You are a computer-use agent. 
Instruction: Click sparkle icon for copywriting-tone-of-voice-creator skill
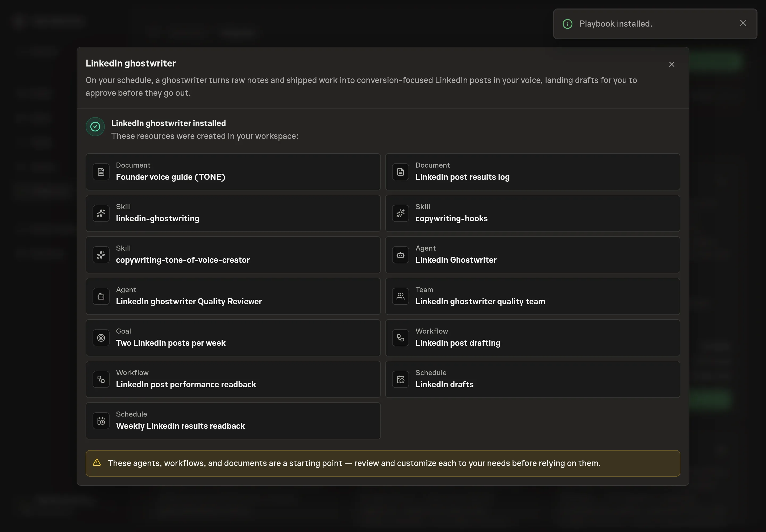[101, 255]
